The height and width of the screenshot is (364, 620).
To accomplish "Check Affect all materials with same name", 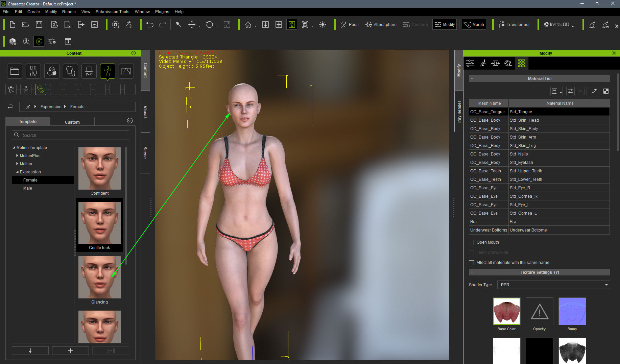I will tap(472, 263).
